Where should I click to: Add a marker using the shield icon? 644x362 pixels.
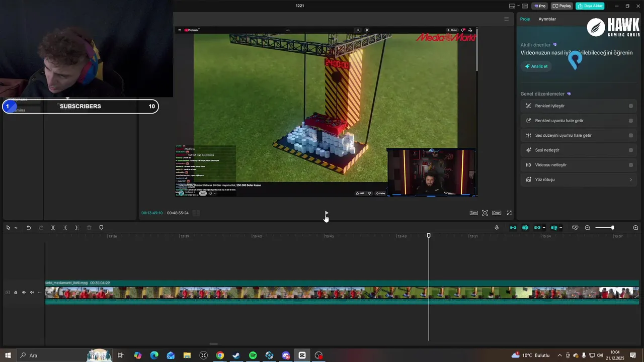[101, 228]
